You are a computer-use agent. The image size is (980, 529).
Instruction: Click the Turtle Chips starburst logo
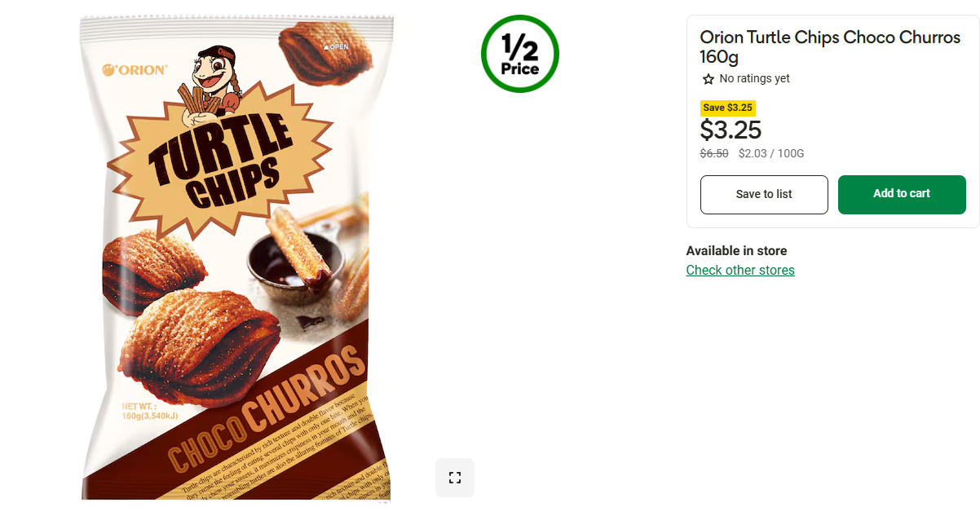click(x=220, y=159)
